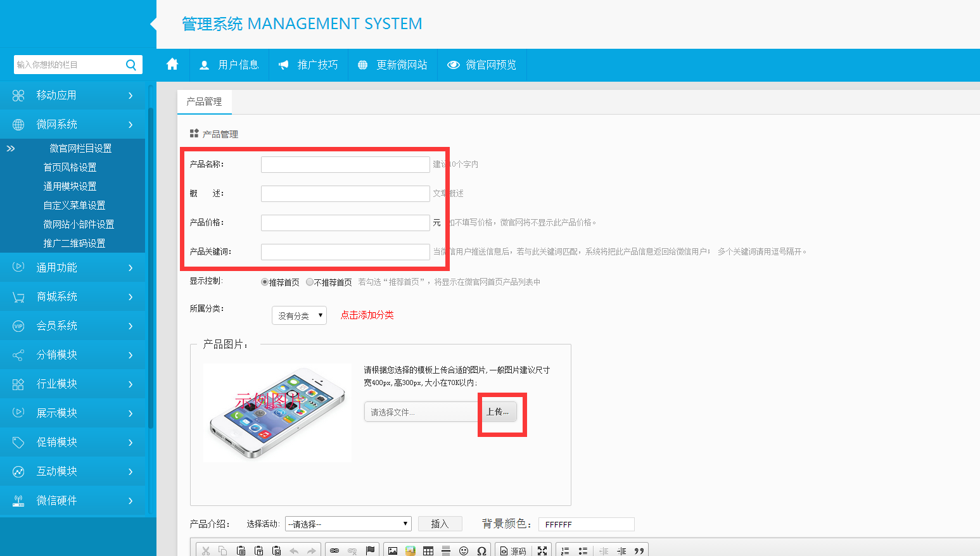The width and height of the screenshot is (980, 556).
Task: Click the anchor flag icon in editor
Action: click(x=371, y=551)
